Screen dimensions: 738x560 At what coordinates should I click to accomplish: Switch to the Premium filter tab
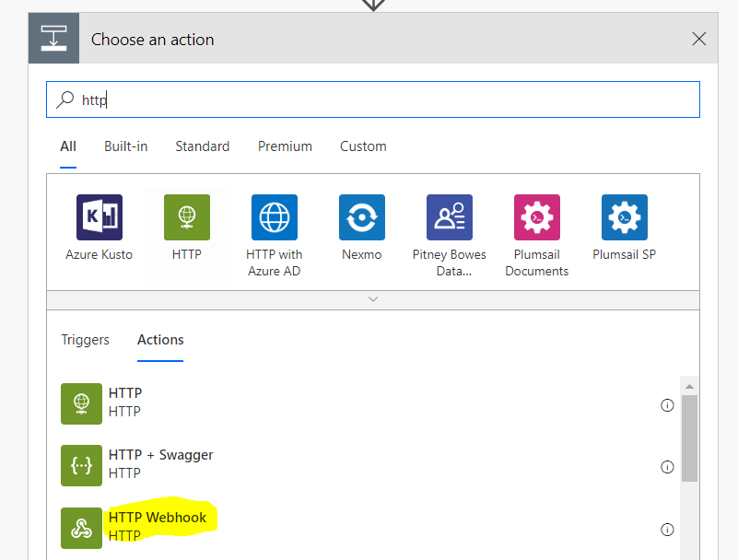tap(285, 146)
